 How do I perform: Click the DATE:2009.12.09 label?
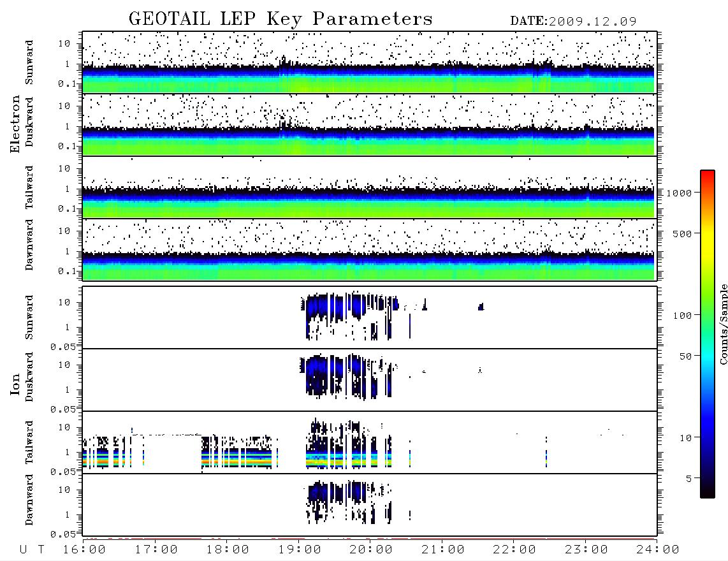(x=573, y=21)
